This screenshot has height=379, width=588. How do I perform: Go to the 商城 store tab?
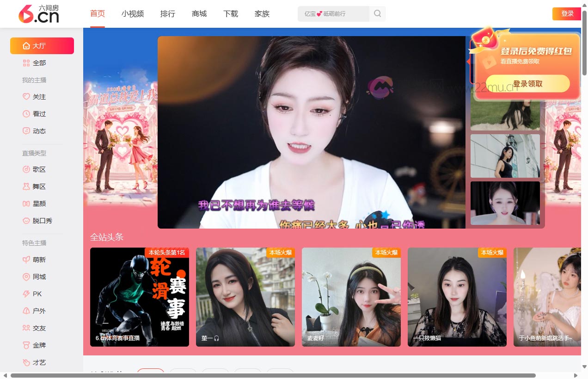199,14
